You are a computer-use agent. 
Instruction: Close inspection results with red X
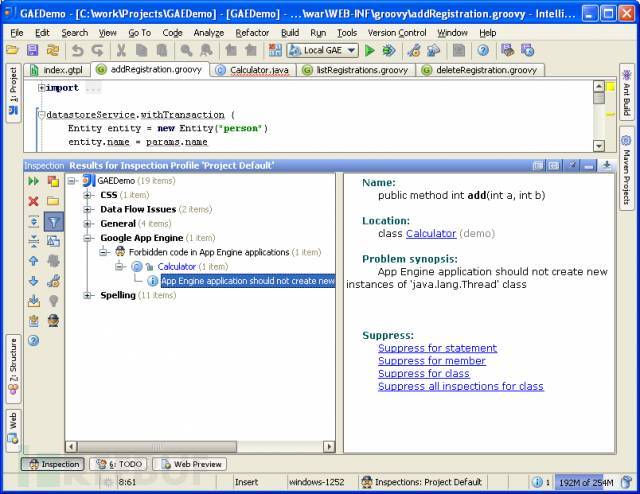pyautogui.click(x=33, y=201)
